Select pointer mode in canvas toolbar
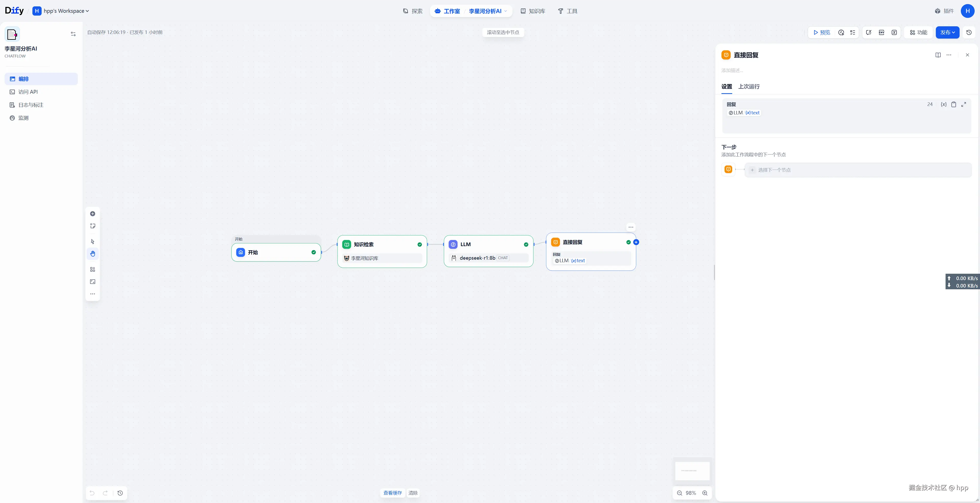 click(x=92, y=242)
